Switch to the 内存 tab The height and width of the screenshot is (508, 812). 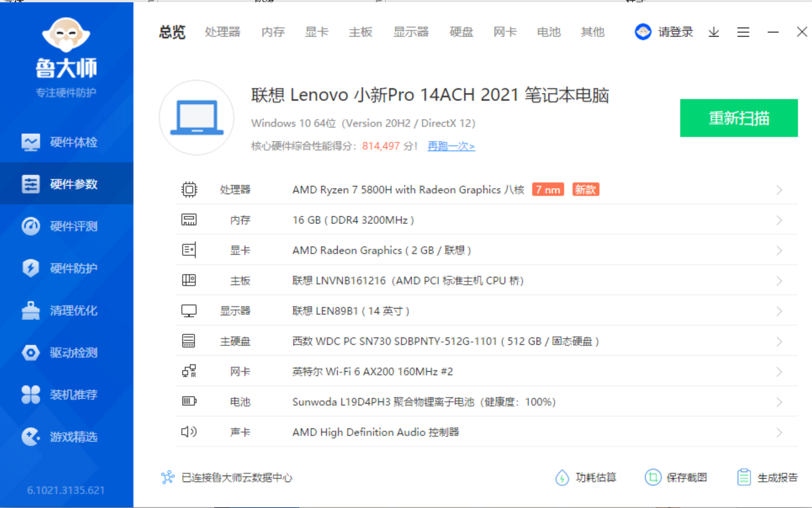click(273, 32)
